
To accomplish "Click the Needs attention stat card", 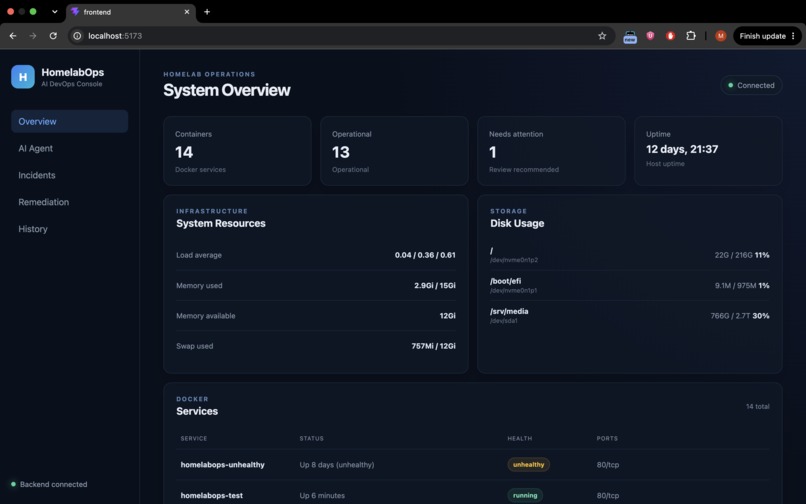I will [x=552, y=151].
